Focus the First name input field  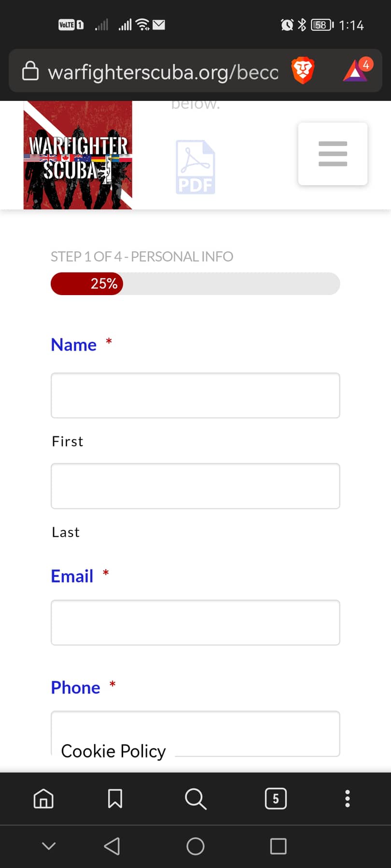(x=195, y=395)
